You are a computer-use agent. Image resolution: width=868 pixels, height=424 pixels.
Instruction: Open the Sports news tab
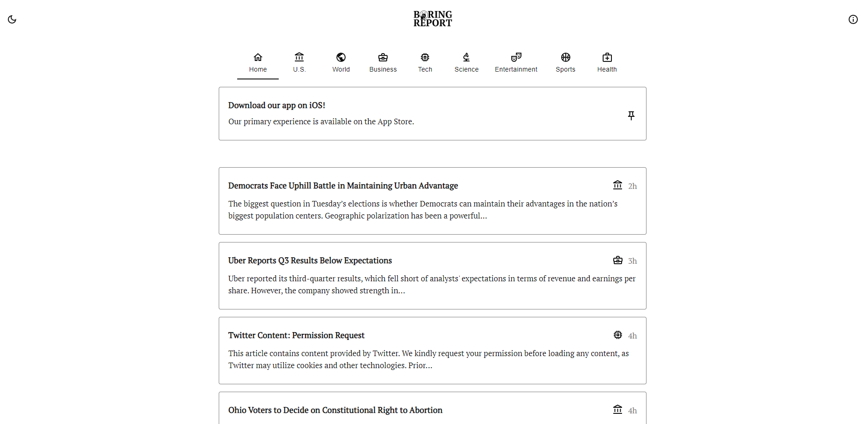pos(565,63)
